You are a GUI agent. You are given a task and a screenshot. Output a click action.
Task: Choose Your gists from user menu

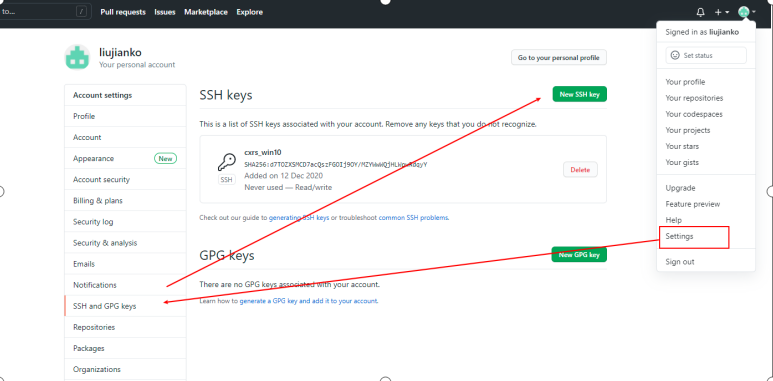click(x=706, y=162)
